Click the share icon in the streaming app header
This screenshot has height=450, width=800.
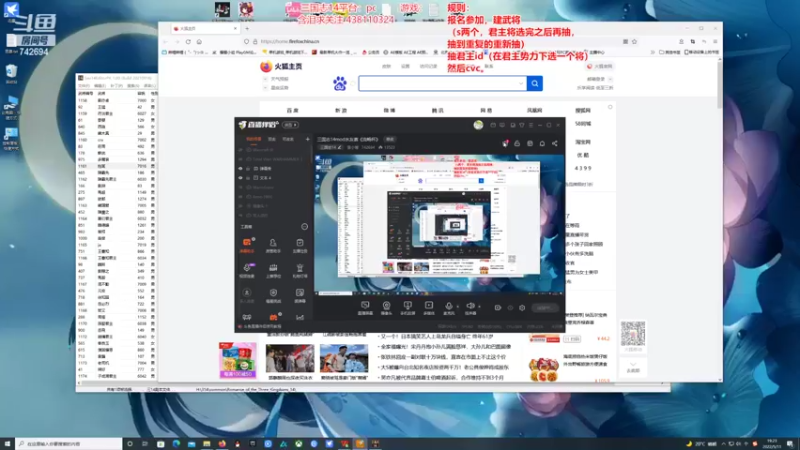[555, 144]
